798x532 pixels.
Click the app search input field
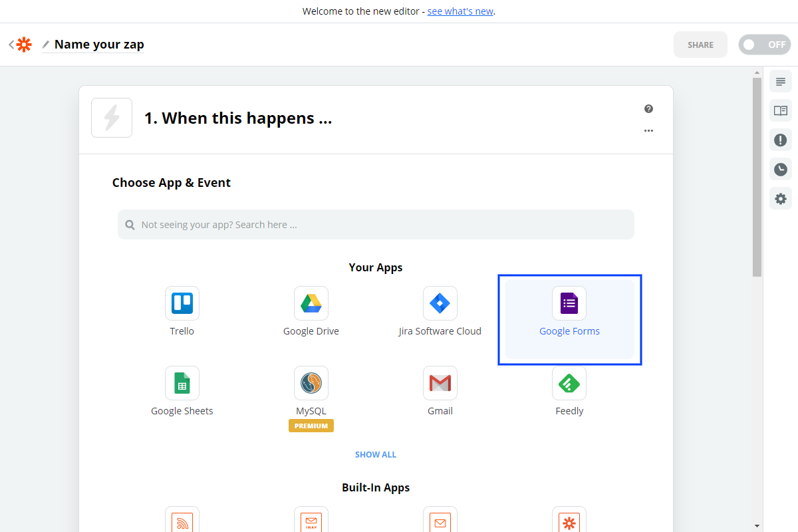376,225
